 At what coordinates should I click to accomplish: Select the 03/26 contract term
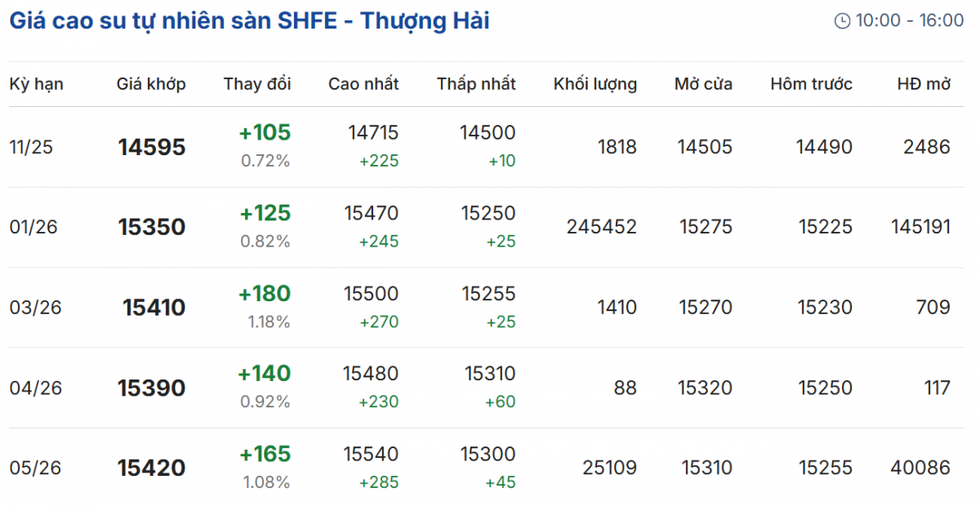[35, 308]
